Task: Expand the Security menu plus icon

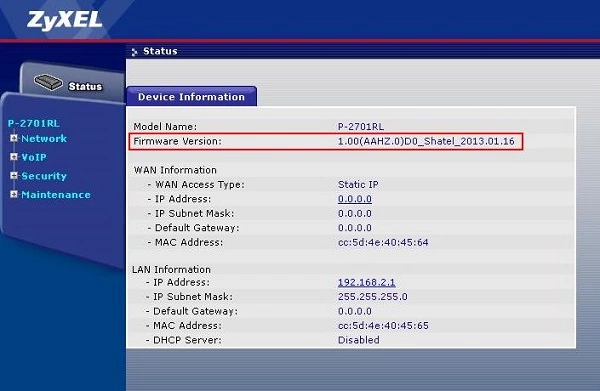Action: tap(14, 176)
